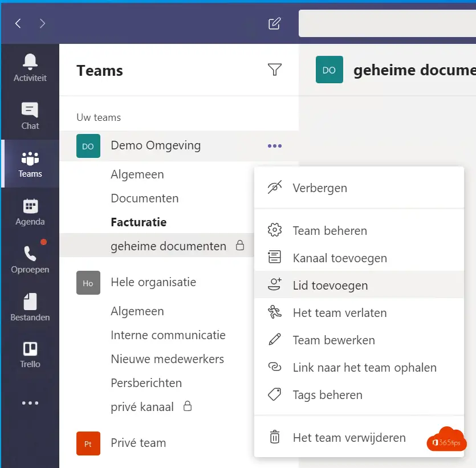This screenshot has height=468, width=476.
Task: Choose Team bewerken in the menu
Action: pos(359,340)
